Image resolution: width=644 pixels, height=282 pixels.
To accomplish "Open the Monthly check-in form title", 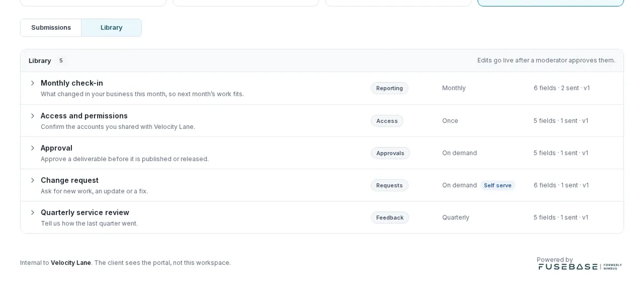I will click(72, 83).
